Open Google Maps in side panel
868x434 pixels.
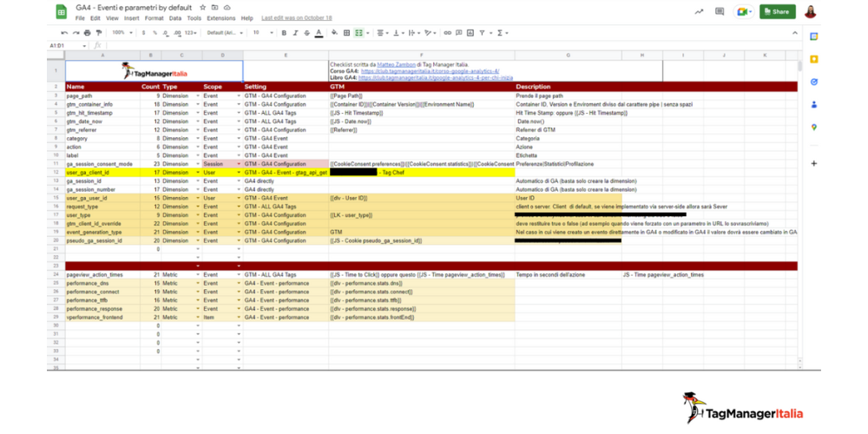[x=814, y=127]
